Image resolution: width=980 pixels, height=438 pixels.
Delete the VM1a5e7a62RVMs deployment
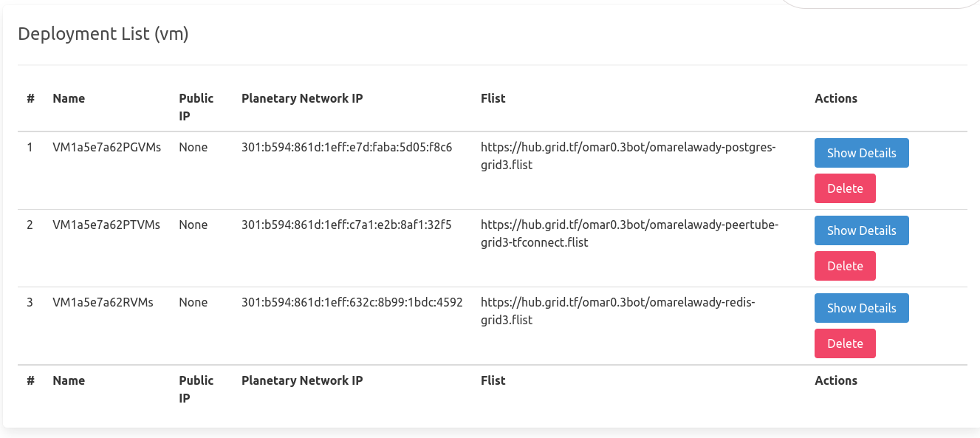pos(845,343)
